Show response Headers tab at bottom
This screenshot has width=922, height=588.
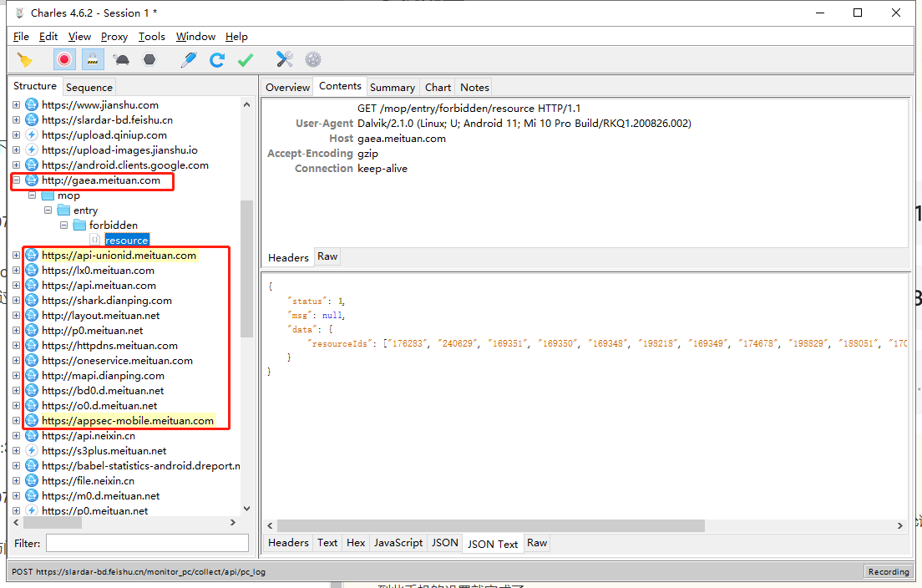(x=288, y=543)
